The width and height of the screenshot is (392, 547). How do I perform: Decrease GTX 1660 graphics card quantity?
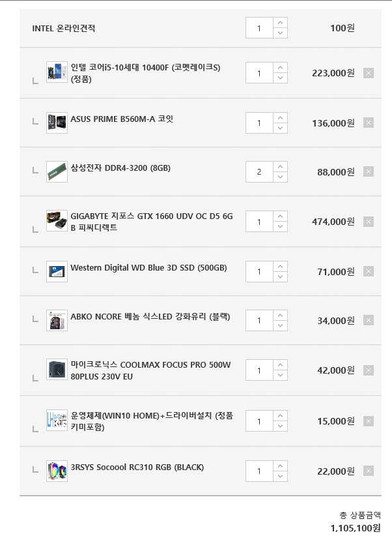point(280,227)
